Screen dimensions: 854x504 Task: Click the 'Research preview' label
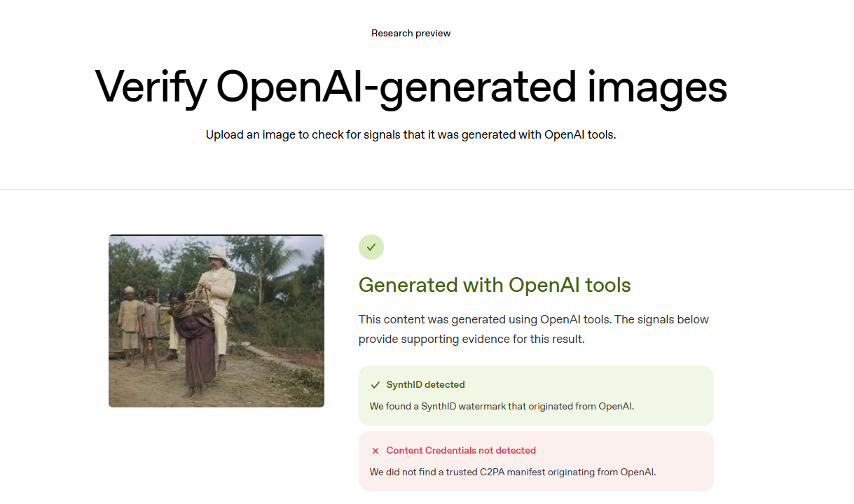click(x=411, y=34)
